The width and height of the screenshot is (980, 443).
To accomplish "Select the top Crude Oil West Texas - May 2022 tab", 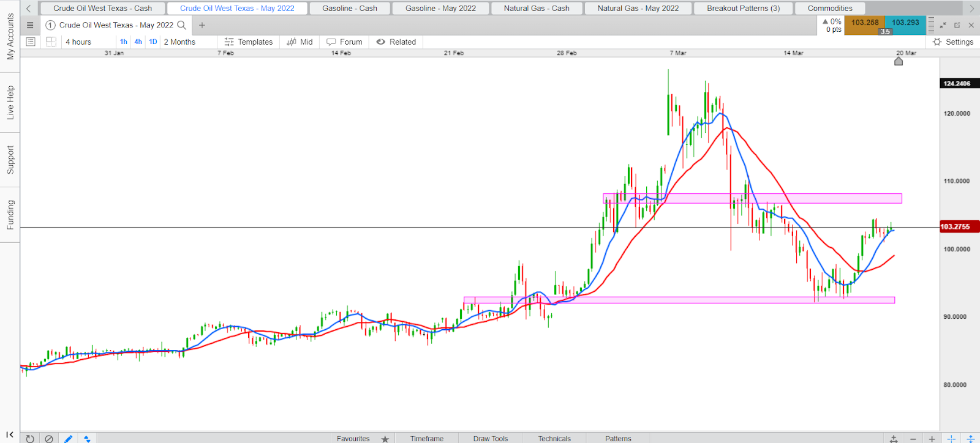I will 237,9.
